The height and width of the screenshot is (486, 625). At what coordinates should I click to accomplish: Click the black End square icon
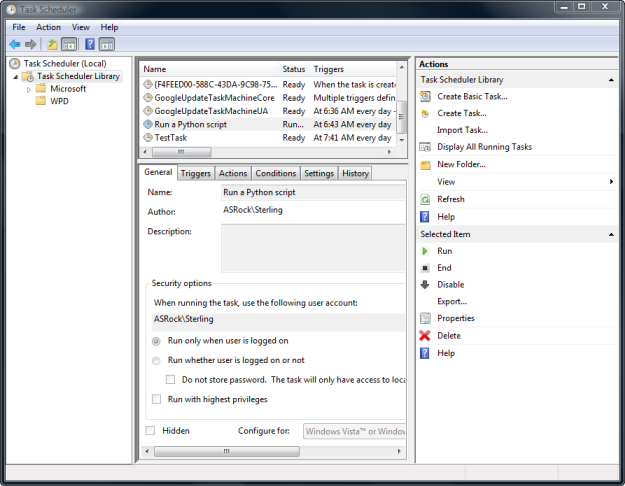(x=425, y=268)
